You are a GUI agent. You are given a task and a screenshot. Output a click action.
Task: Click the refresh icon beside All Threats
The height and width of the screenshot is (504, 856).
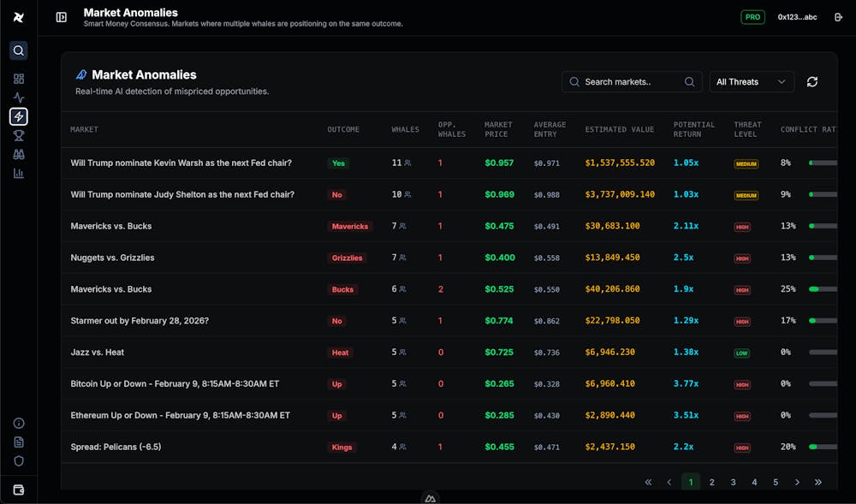(811, 81)
